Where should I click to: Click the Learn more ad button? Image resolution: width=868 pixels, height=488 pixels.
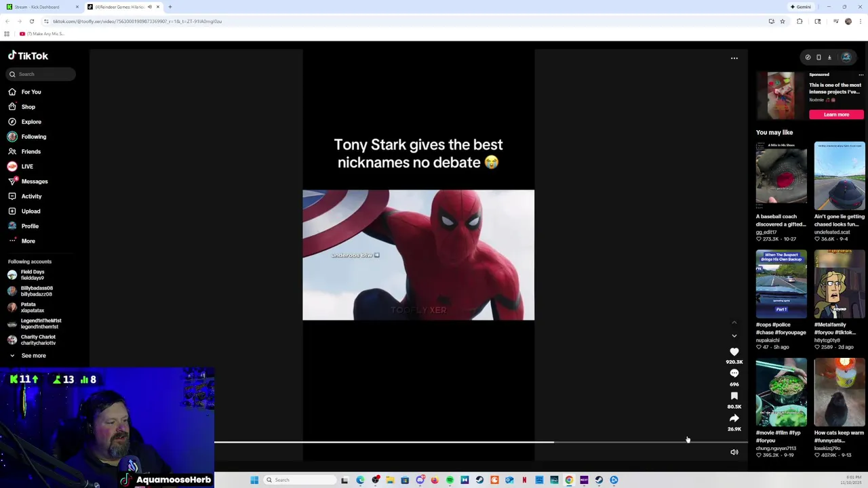(836, 115)
